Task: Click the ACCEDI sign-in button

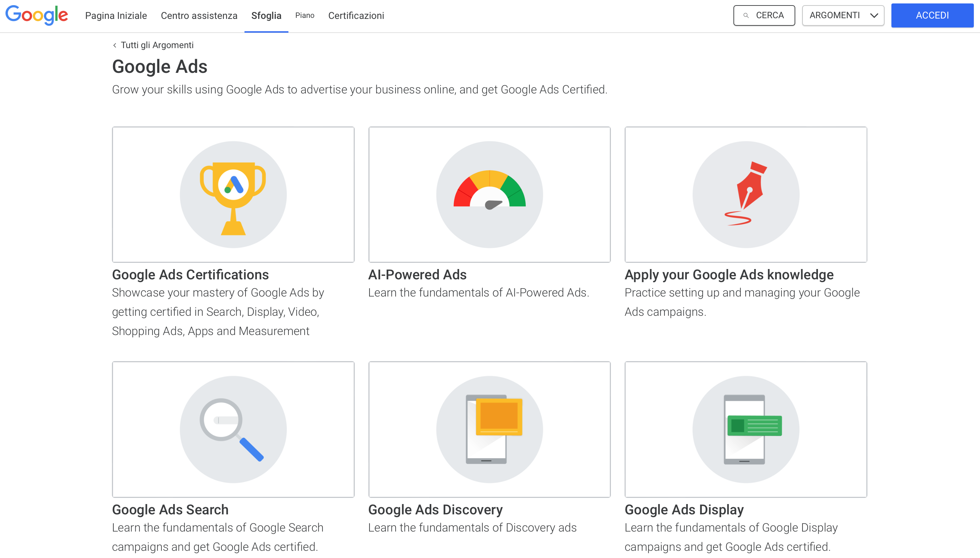Action: 932,15
